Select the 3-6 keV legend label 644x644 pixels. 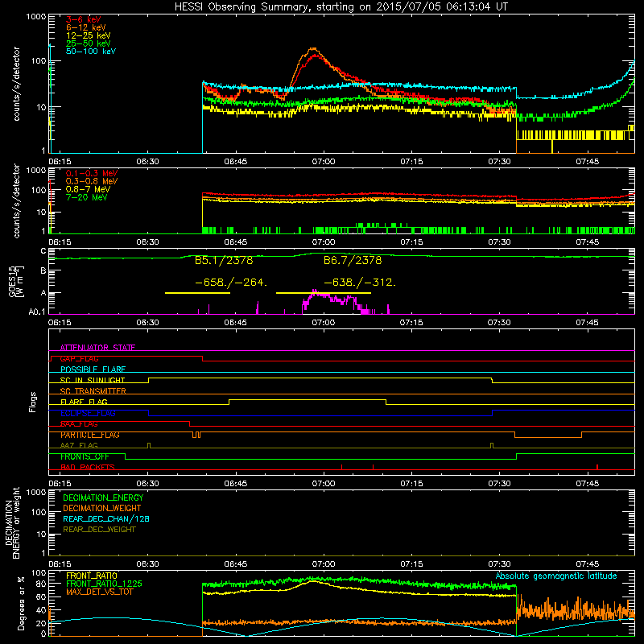pos(84,19)
